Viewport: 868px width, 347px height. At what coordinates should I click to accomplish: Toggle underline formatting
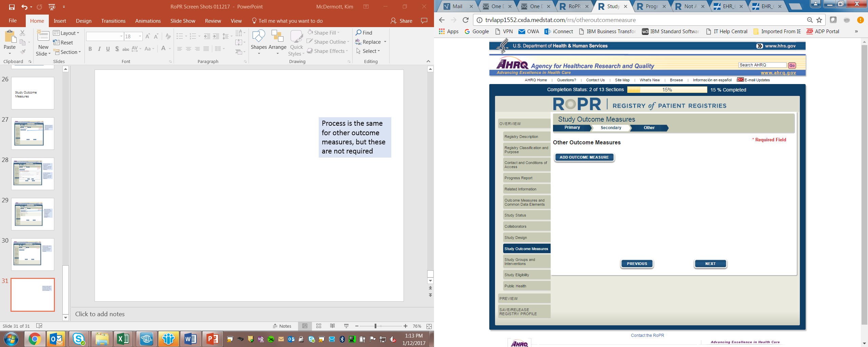coord(108,49)
